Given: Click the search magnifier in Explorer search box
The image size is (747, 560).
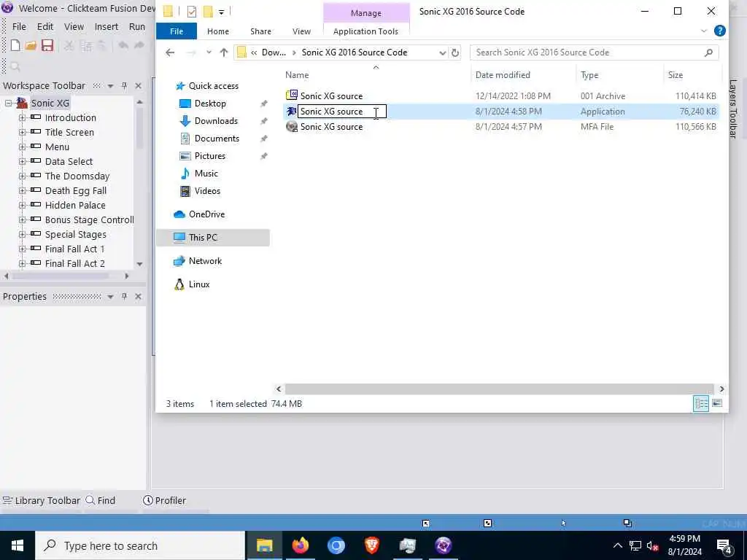Looking at the screenshot, I should click(708, 52).
